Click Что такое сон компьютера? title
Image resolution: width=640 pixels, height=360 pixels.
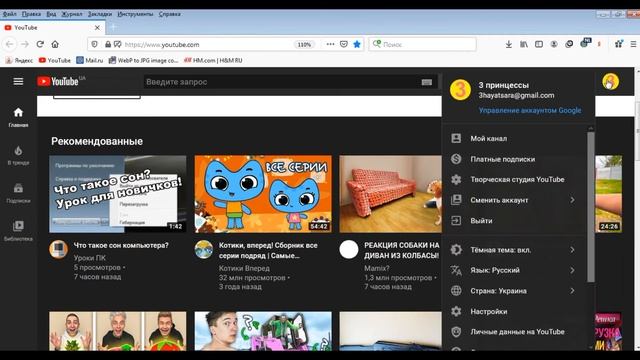[121, 245]
